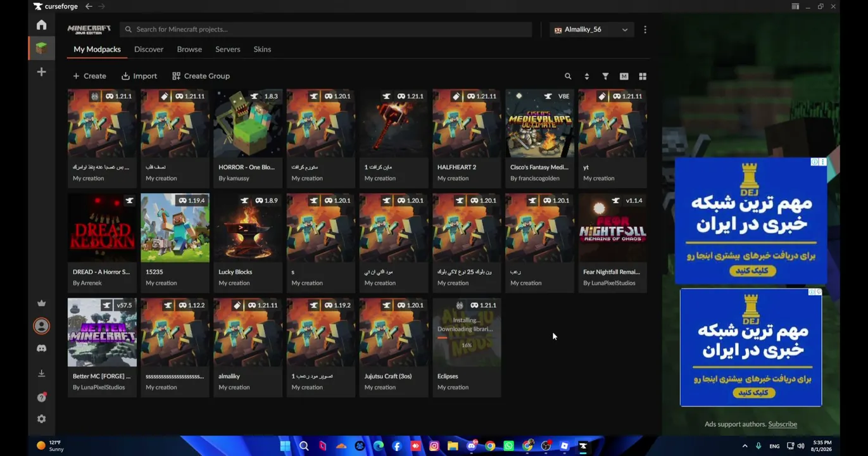Open the weather widget showing Sunny
Screen dimensions: 868x456
[51, 446]
